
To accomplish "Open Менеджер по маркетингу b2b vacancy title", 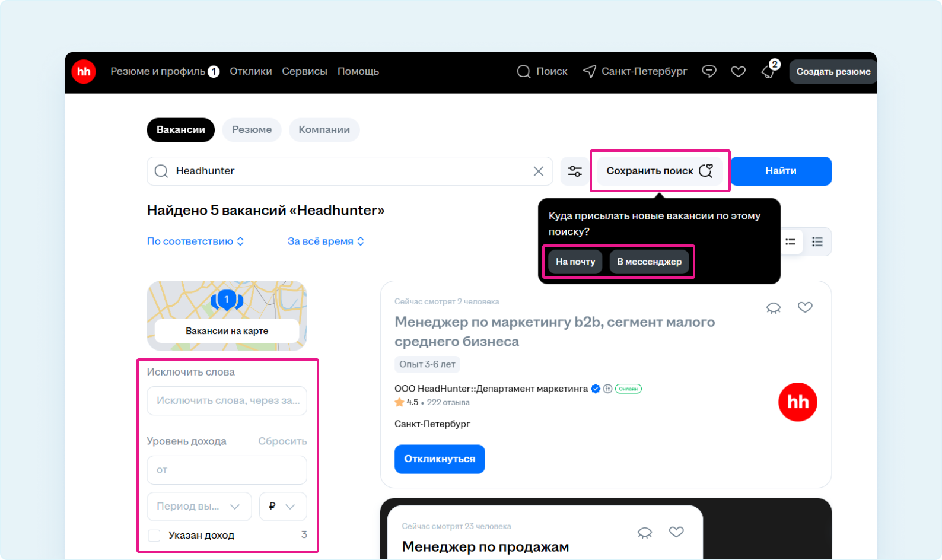I will click(555, 332).
